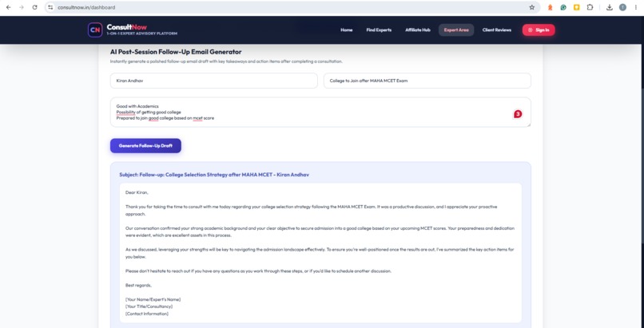Viewport: 644px width, 328px height.
Task: Open Affiliate Hub page
Action: pos(418,30)
